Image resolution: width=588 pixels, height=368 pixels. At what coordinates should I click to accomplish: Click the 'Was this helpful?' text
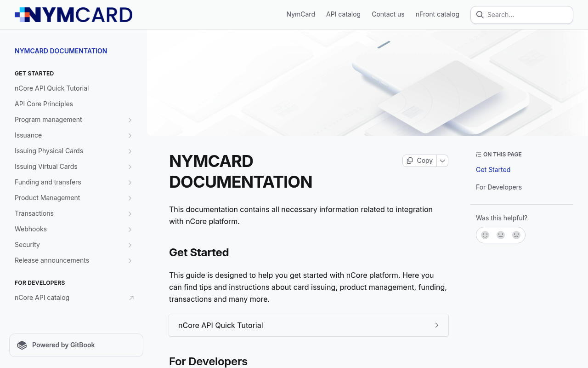502,218
